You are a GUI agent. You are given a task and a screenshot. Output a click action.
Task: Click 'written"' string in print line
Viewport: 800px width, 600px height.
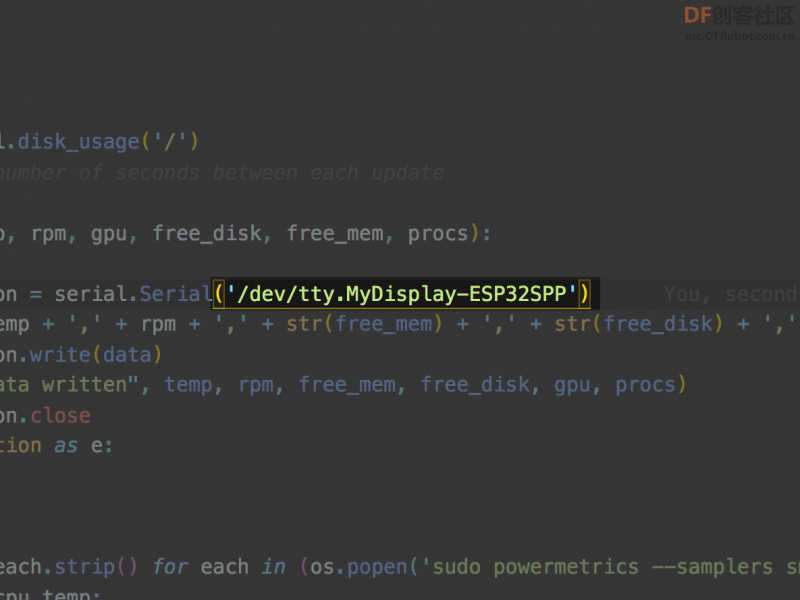[x=90, y=385]
